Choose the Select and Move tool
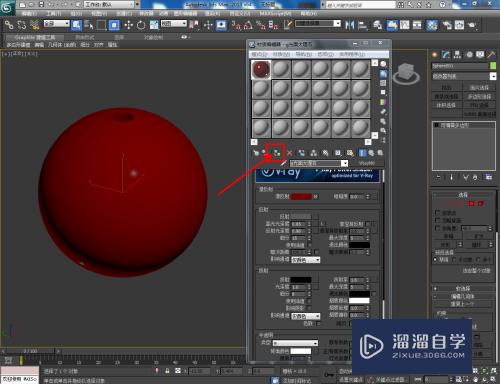The image size is (500, 384). coord(129,25)
